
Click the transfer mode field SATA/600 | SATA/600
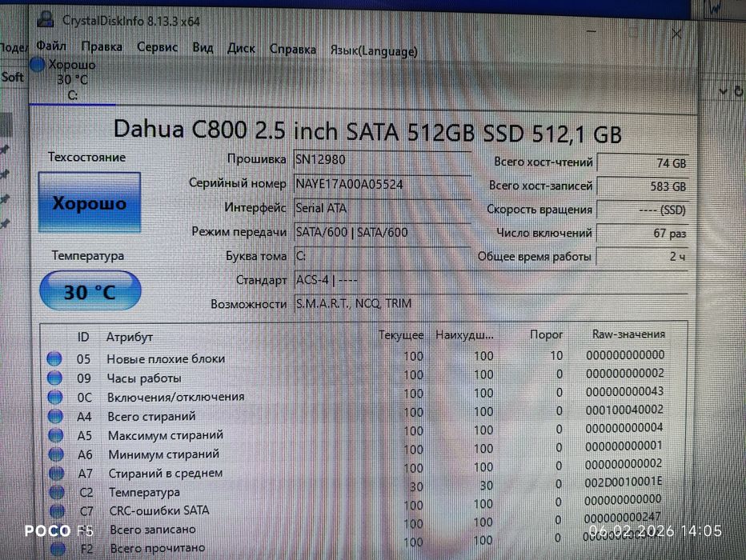[382, 233]
